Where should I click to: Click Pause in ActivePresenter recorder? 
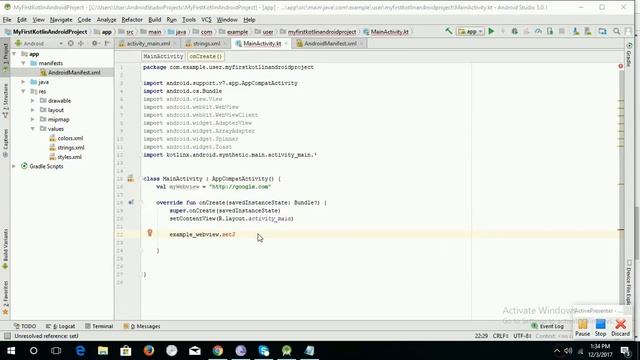coord(582,328)
